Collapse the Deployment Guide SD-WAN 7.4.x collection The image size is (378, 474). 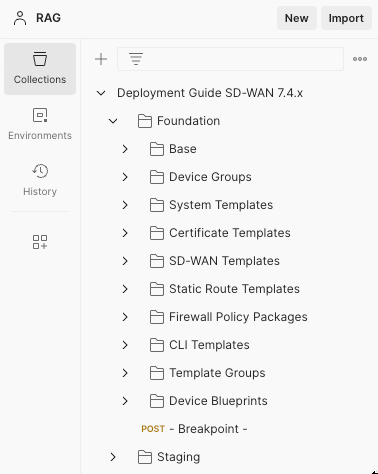101,93
